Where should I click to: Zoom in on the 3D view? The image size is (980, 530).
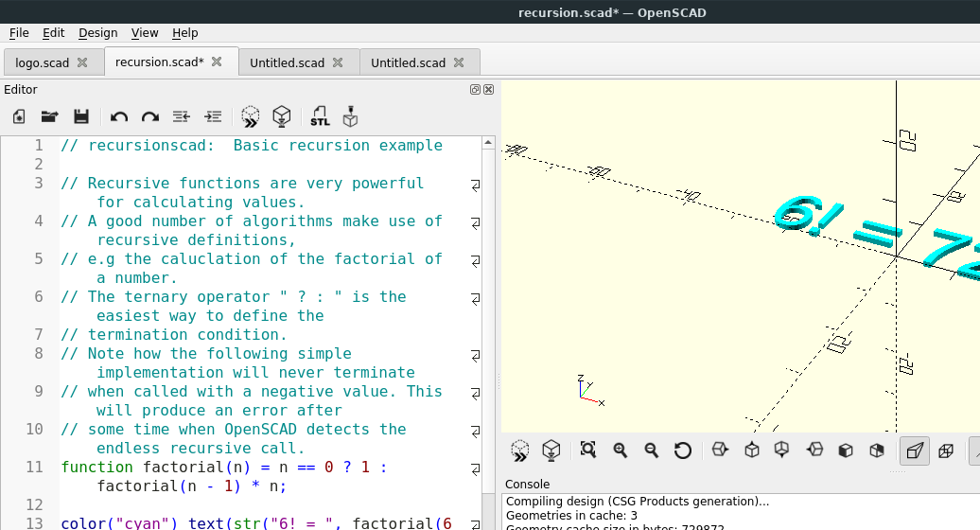point(620,450)
